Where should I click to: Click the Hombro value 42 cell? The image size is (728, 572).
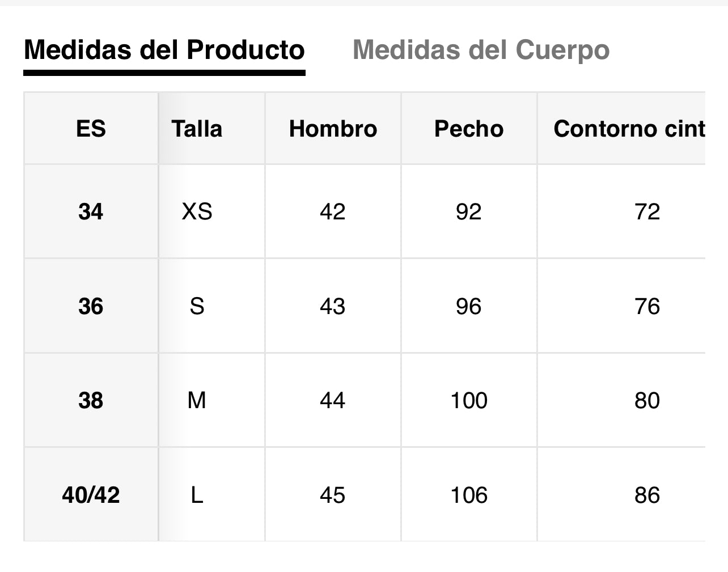[333, 211]
